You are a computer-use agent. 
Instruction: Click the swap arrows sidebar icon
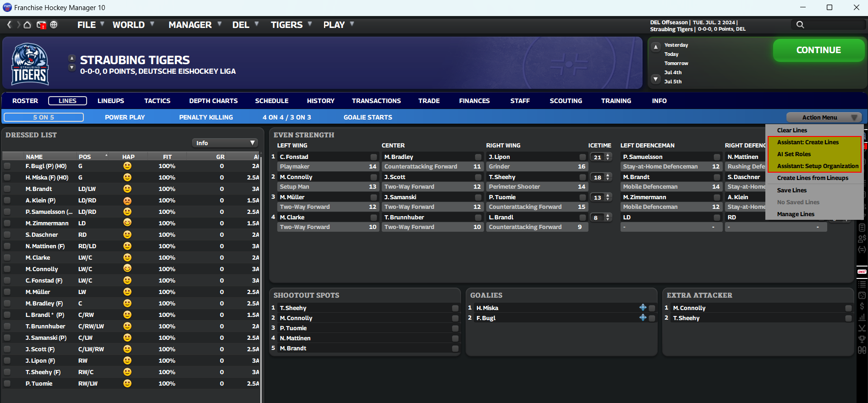coord(862,250)
